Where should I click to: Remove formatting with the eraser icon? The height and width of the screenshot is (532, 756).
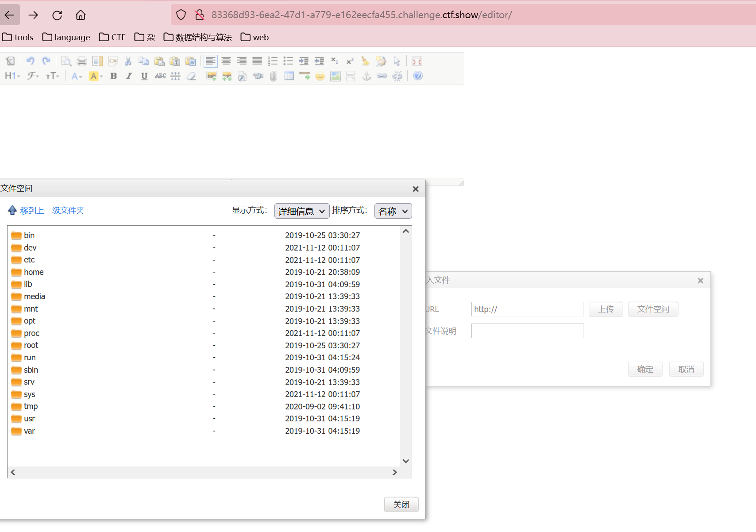pos(191,76)
